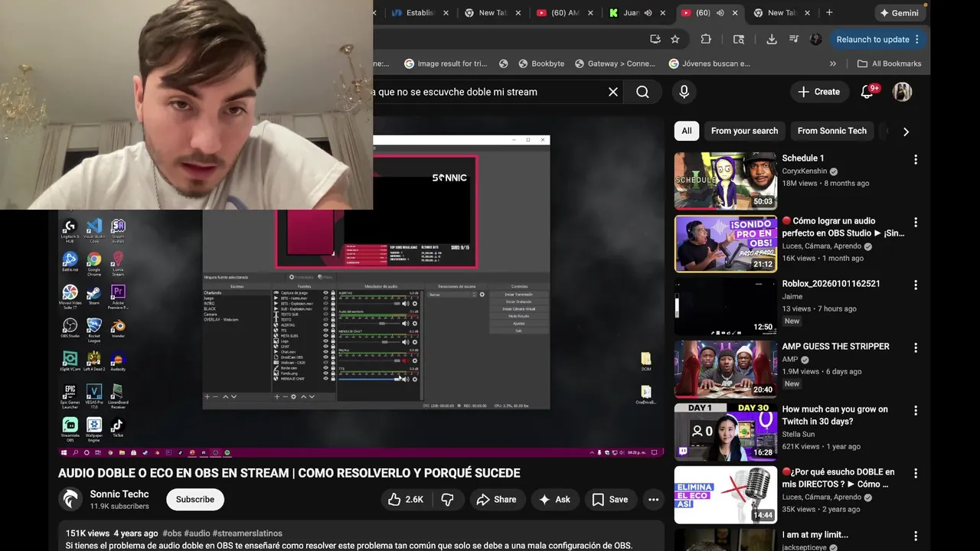Click TikTok desktop icon in video
The image size is (980, 551).
tap(118, 428)
